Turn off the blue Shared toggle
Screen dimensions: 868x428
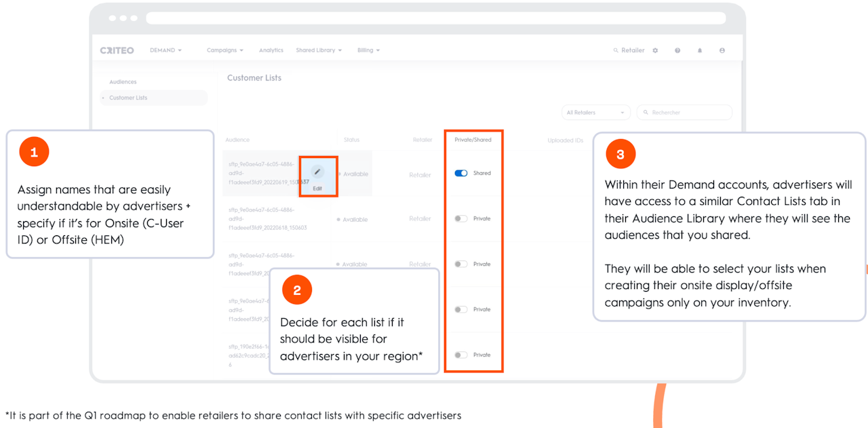[x=461, y=173]
